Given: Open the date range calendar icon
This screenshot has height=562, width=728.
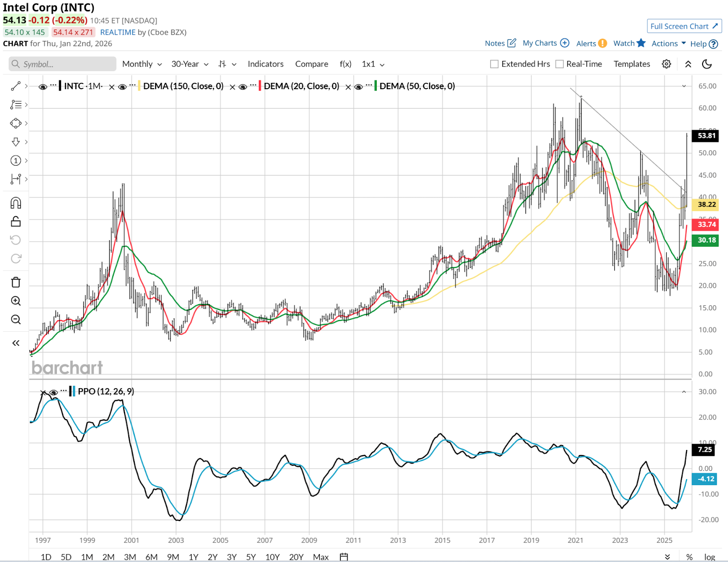Looking at the screenshot, I should click(x=344, y=557).
